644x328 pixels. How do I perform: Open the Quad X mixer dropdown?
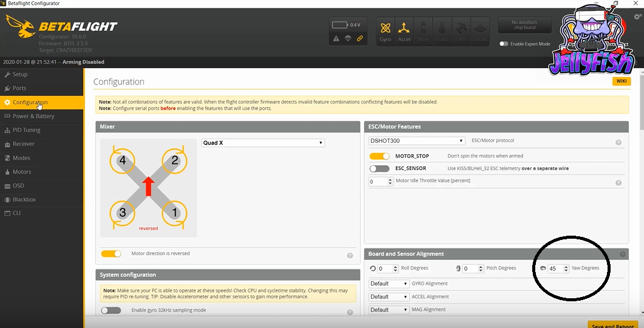pos(263,143)
